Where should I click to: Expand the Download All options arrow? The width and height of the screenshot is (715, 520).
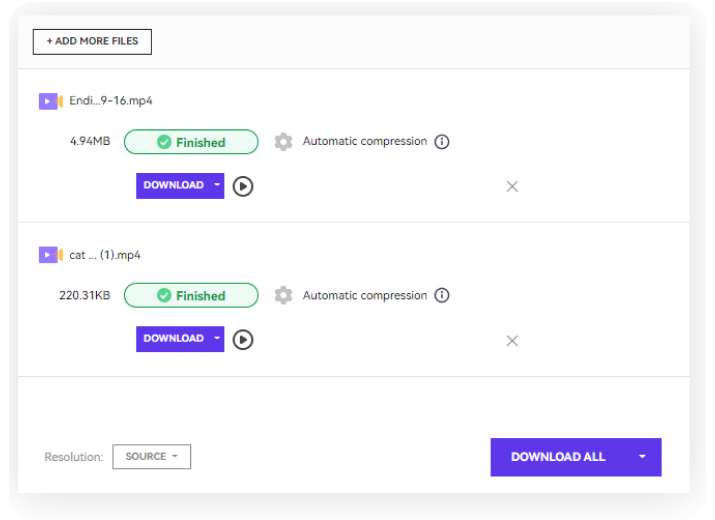(x=642, y=457)
